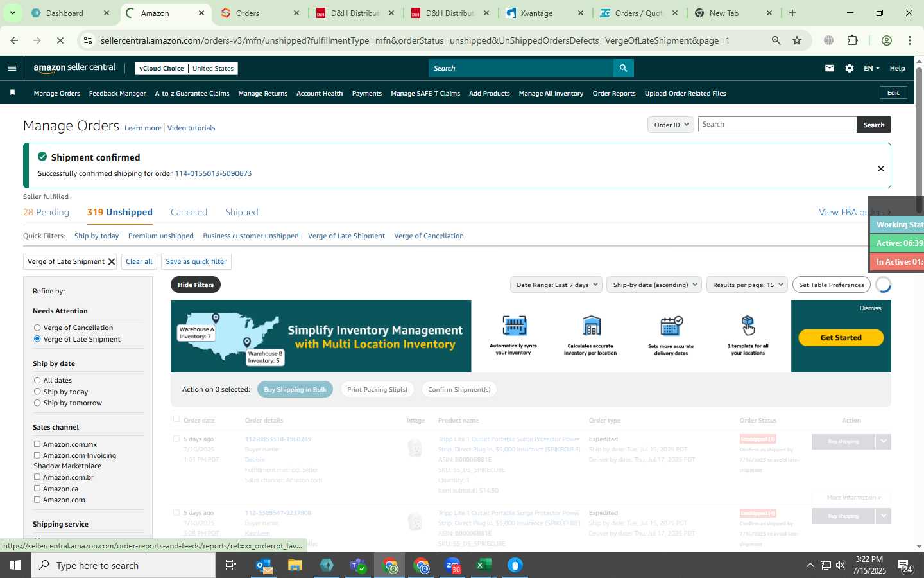Select Verge of Late Shipment radio button

coord(37,338)
